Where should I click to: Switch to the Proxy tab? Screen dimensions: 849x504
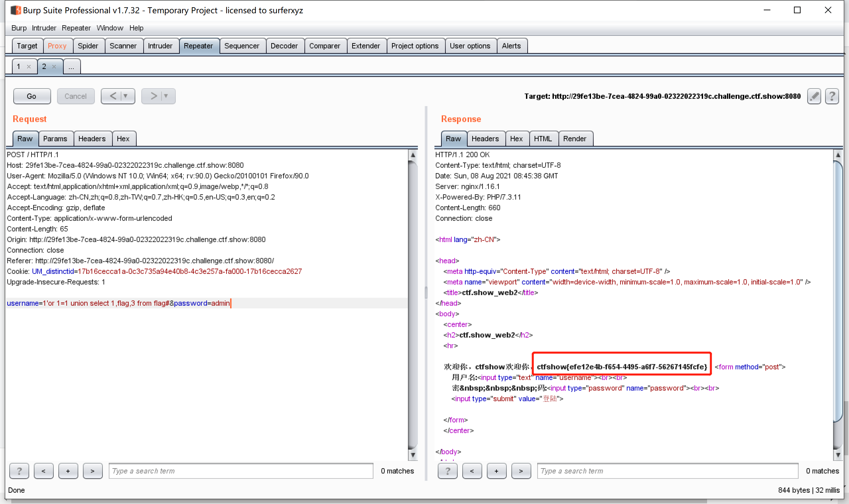tap(57, 45)
